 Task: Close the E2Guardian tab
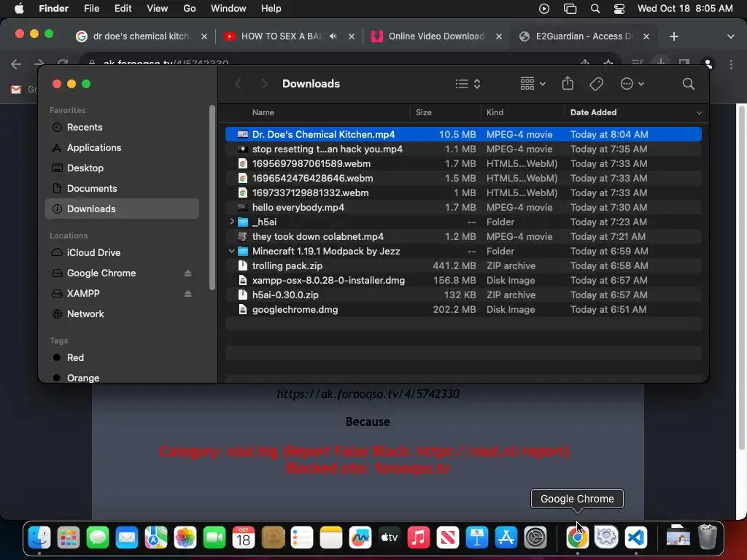(x=646, y=36)
